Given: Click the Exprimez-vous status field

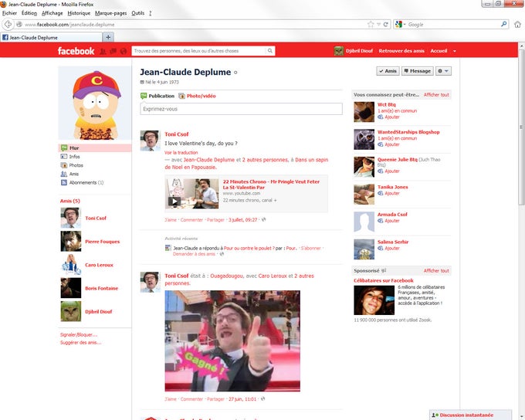Looking at the screenshot, I should pos(241,109).
